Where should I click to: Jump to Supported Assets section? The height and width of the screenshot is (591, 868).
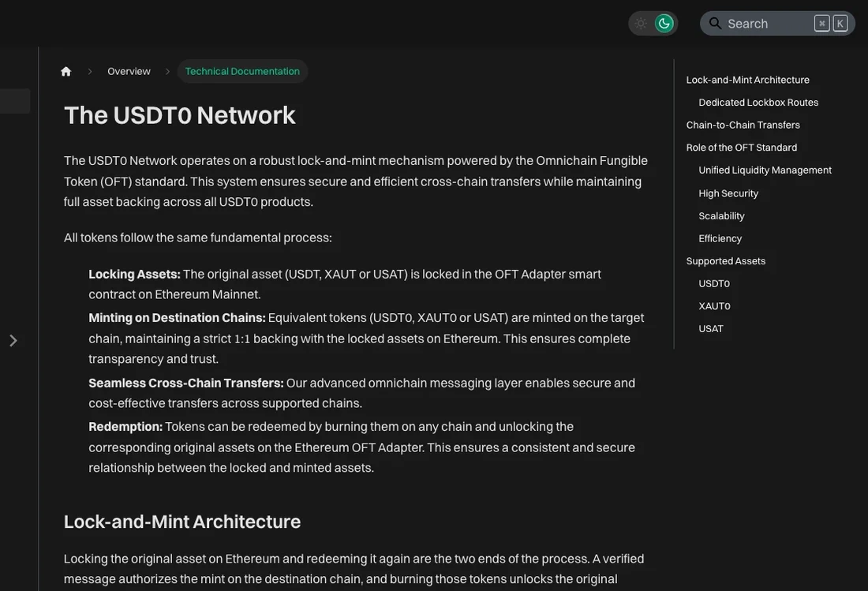click(726, 261)
